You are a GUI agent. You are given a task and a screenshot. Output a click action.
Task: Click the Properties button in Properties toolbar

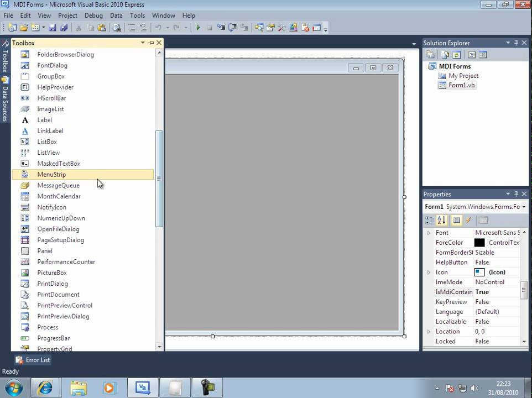click(457, 221)
